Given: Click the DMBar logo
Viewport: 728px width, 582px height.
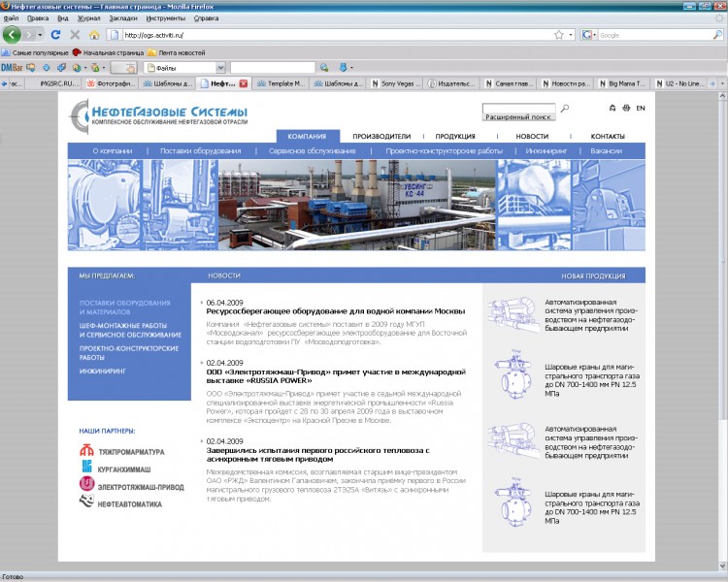Looking at the screenshot, I should (x=12, y=68).
